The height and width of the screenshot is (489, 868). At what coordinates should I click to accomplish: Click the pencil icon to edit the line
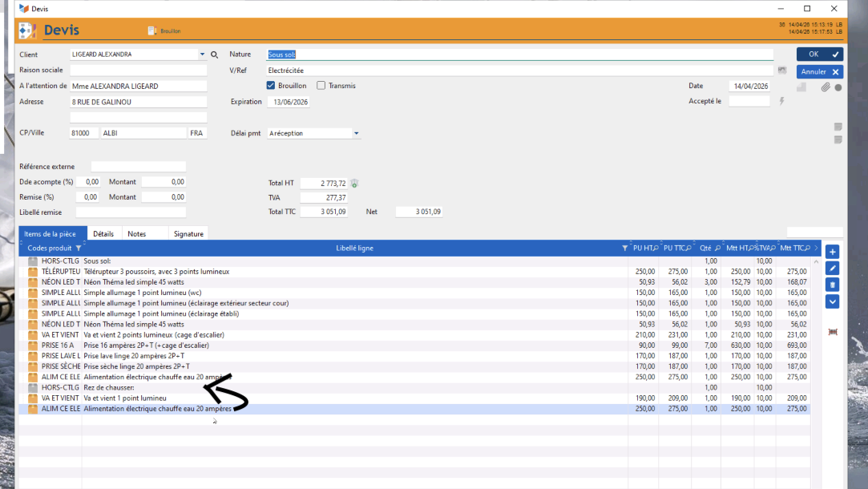click(x=832, y=269)
